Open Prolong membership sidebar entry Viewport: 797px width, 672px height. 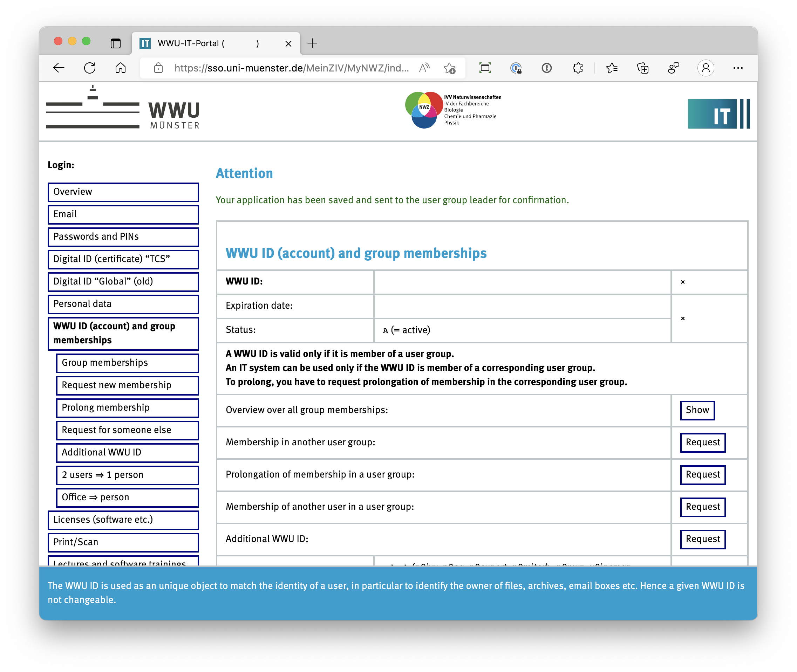pyautogui.click(x=127, y=407)
